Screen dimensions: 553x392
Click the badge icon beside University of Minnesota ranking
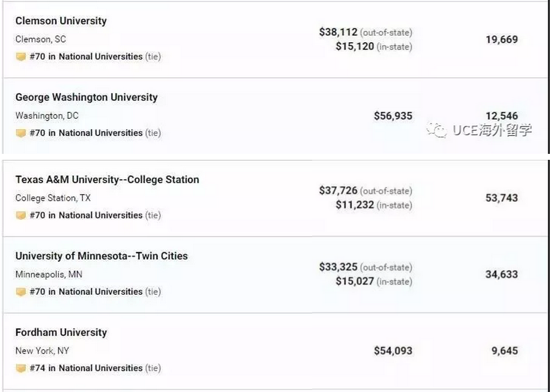(x=21, y=292)
